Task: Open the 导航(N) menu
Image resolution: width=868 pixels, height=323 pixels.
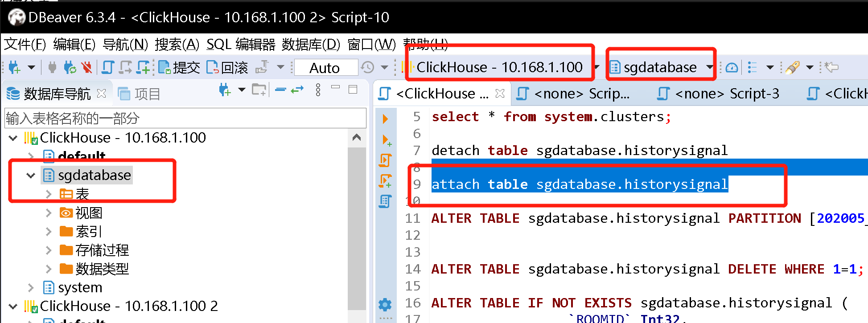Action: coord(125,44)
